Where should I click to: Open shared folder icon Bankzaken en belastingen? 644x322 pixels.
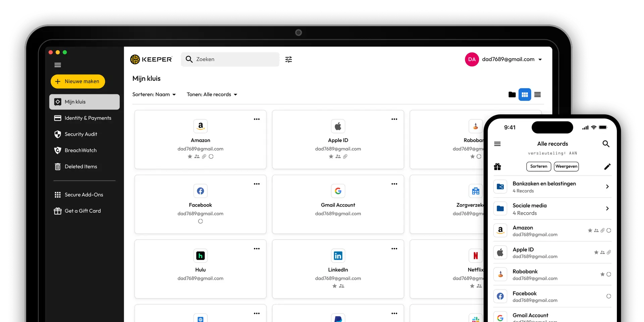coord(500,187)
